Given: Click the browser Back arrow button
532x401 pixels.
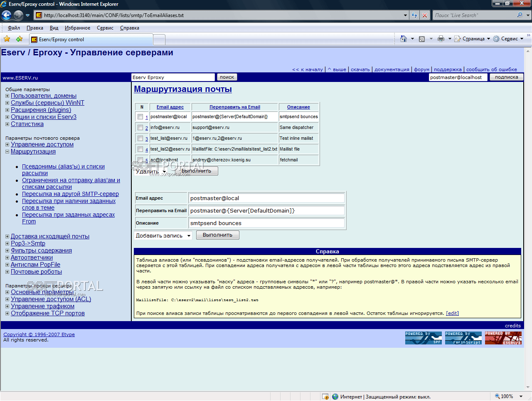Looking at the screenshot, I should pyautogui.click(x=7, y=15).
